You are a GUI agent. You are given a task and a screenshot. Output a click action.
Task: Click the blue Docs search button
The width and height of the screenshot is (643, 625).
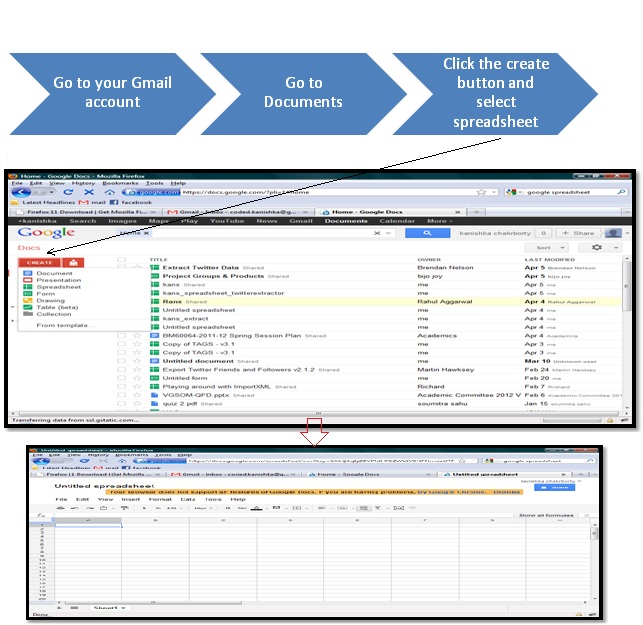(x=427, y=233)
